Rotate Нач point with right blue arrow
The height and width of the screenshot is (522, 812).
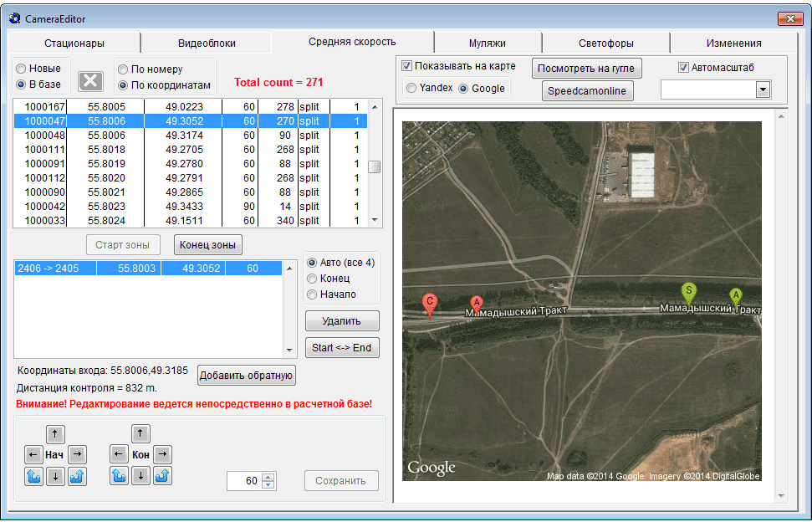pyautogui.click(x=77, y=476)
